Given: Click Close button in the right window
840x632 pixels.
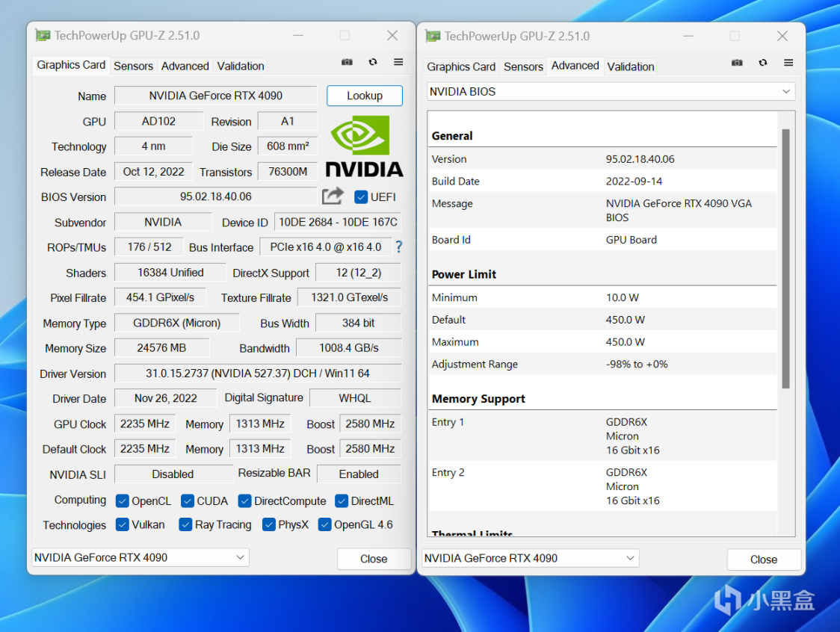Looking at the screenshot, I should (763, 560).
